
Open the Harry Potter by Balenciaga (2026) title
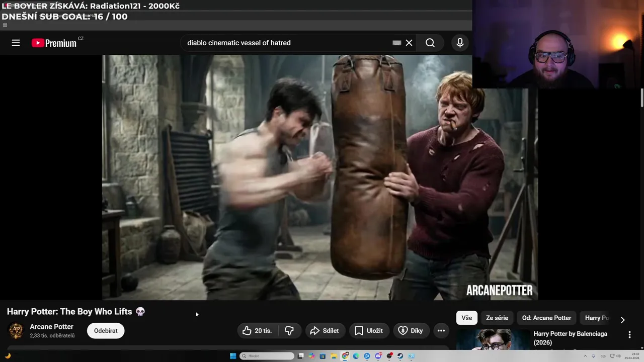pyautogui.click(x=571, y=338)
